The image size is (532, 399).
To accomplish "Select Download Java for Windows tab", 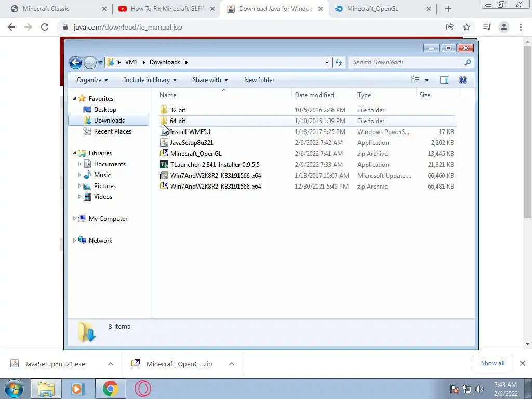I will tap(275, 9).
